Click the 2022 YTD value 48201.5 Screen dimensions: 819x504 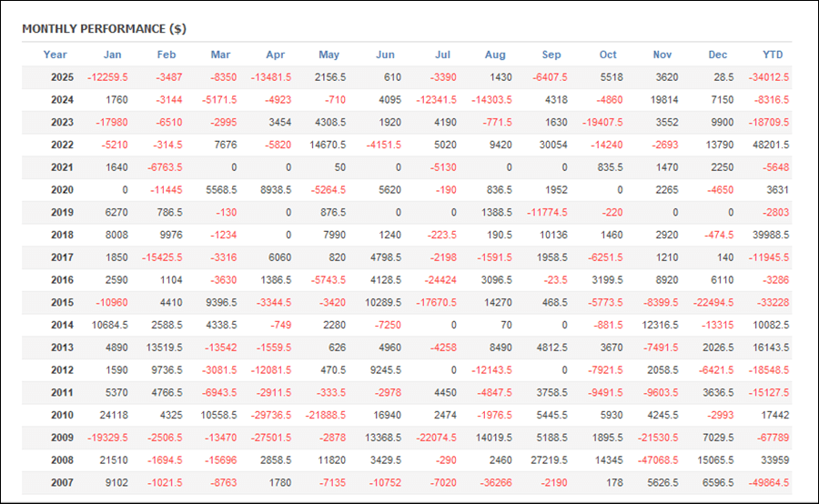[x=769, y=145]
